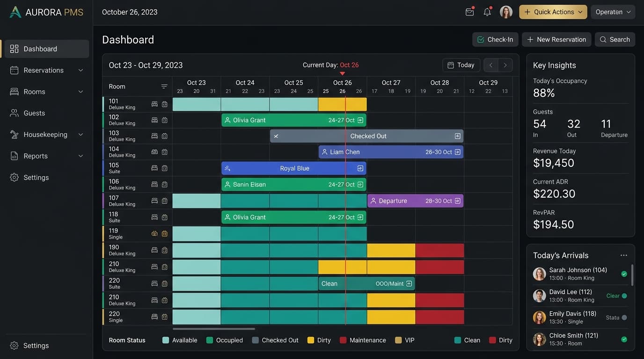The height and width of the screenshot is (359, 644).
Task: Open the notifications bell
Action: tap(487, 12)
